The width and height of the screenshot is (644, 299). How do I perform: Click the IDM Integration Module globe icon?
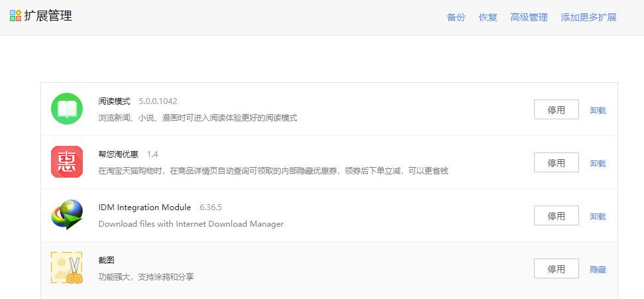coord(67,215)
